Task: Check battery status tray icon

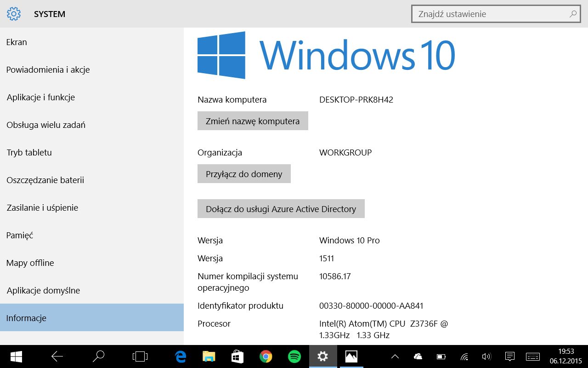Action: (x=441, y=356)
